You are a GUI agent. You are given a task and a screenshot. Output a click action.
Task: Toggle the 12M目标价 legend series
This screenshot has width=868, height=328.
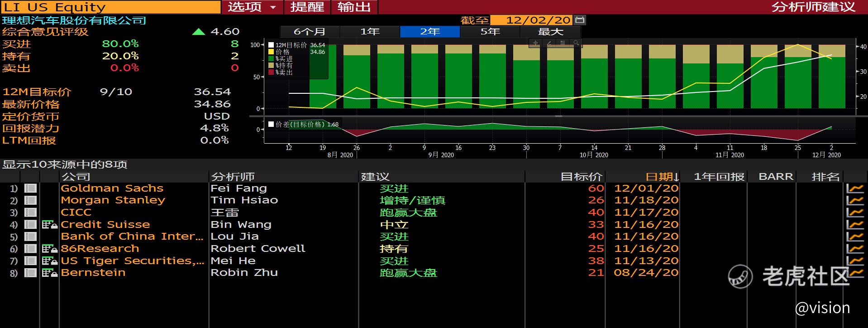point(271,45)
